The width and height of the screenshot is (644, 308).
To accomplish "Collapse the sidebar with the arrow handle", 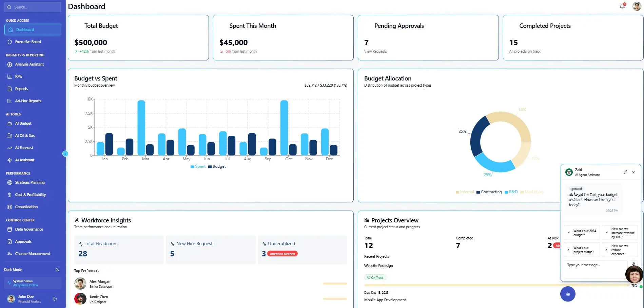I will [65, 154].
